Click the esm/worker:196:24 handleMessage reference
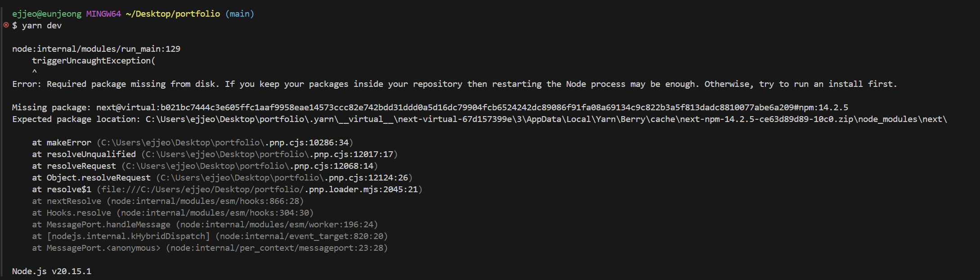This screenshot has width=980, height=280. (277, 225)
